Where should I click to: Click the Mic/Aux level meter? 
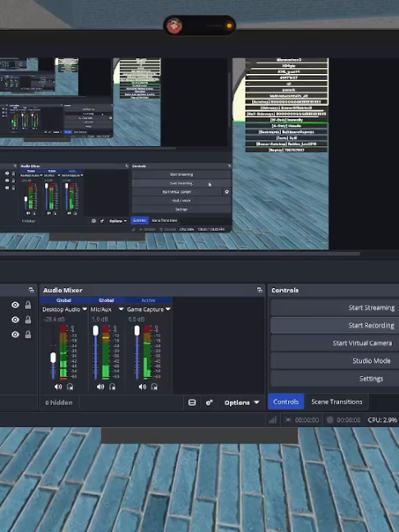[106, 352]
